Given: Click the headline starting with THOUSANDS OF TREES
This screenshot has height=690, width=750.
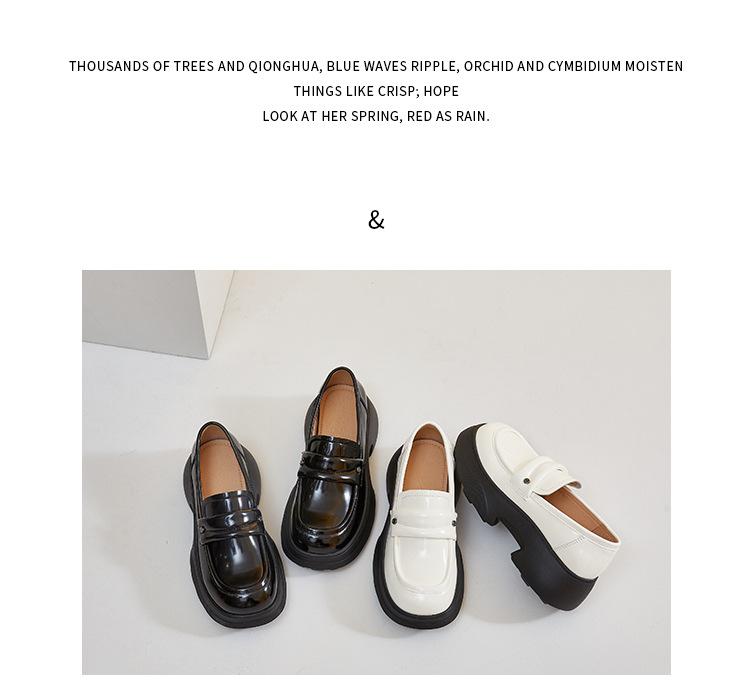Looking at the screenshot, I should click(x=376, y=66).
